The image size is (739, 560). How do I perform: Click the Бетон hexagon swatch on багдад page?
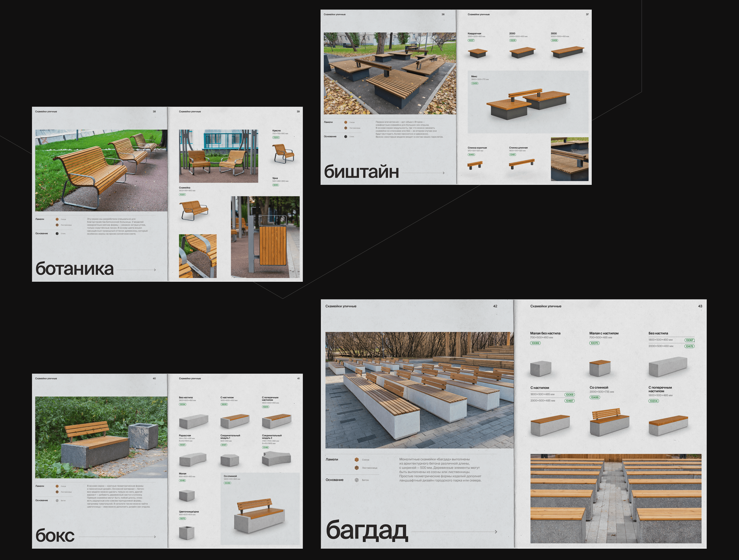[357, 480]
